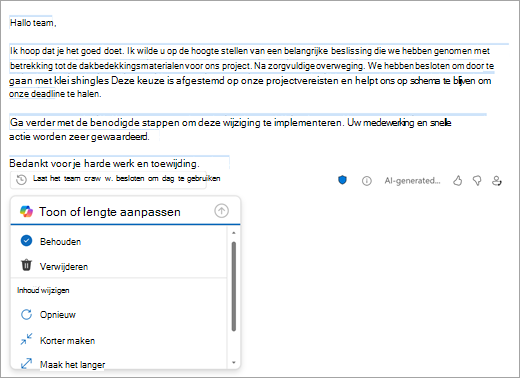Click the 'Bedankt voor je harde werk' line
This screenshot has height=378, width=520.
coord(104,163)
